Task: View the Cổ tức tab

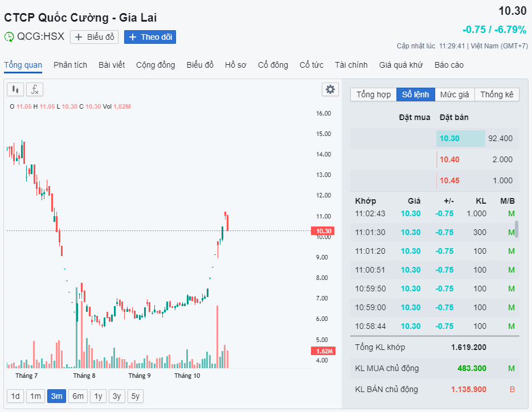Action: pos(312,65)
